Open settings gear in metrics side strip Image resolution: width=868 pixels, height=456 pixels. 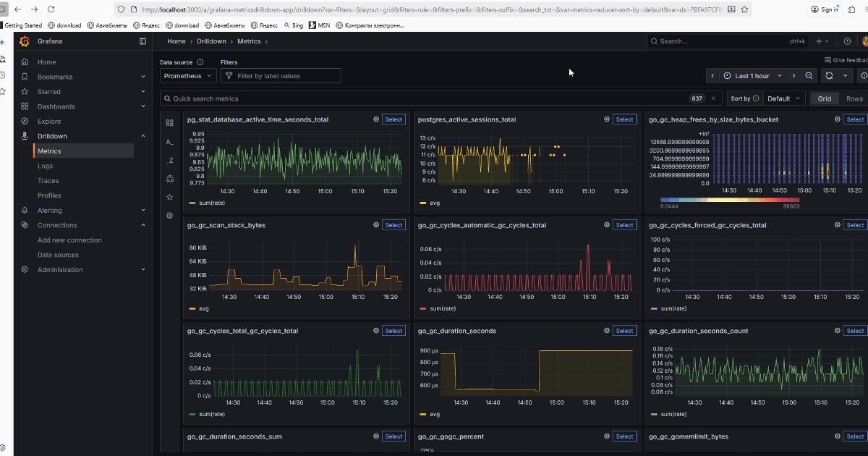click(x=169, y=216)
